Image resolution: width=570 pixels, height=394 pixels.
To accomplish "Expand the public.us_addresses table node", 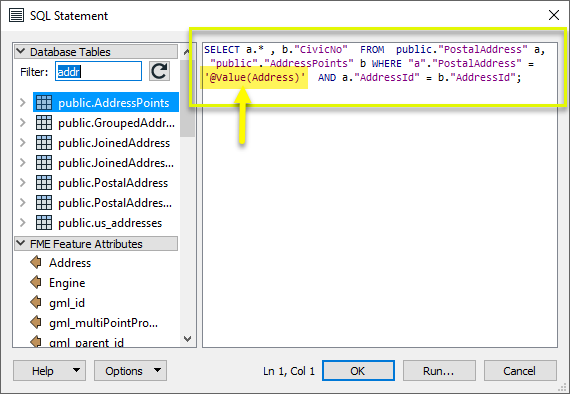I will click(23, 222).
